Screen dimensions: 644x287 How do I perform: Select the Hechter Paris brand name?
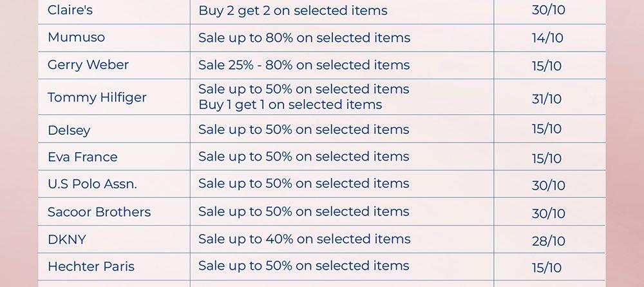[91, 267]
